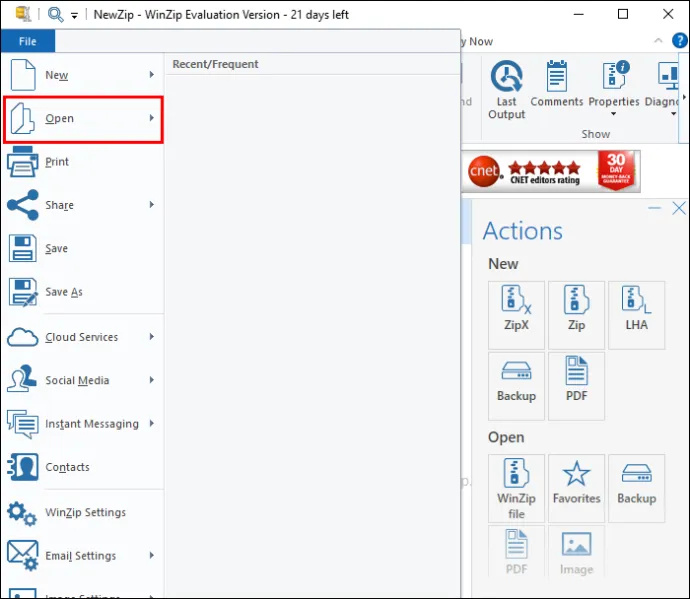Click the New document icon in File menu
This screenshot has width=690, height=599.
(23, 74)
